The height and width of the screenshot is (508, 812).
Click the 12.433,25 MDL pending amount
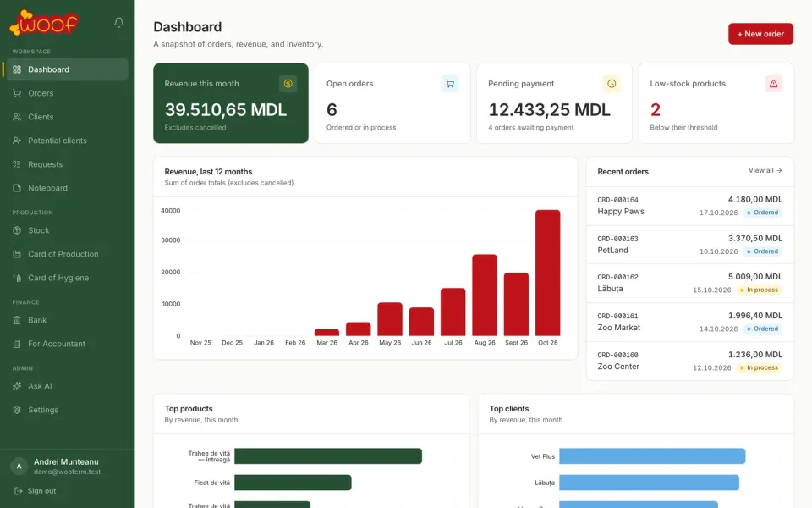tap(550, 110)
